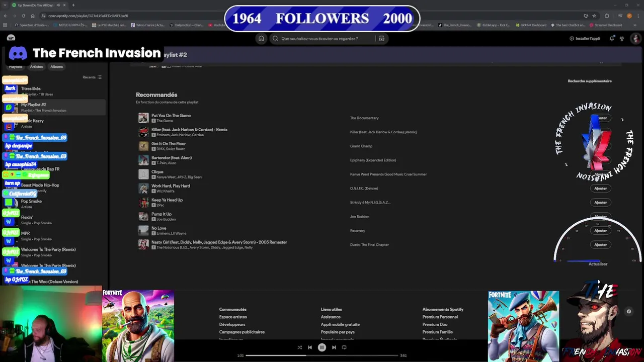Open a new browser tab with plus
Viewport: 644px width, 362px height.
[x=73, y=5]
